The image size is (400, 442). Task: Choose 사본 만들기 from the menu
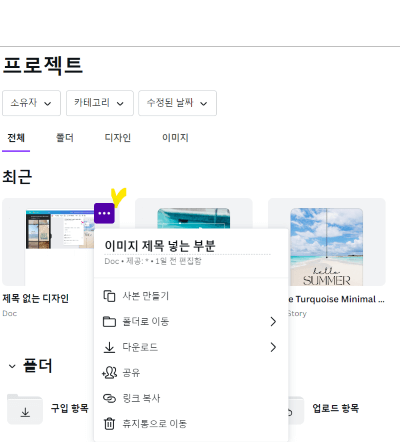(191, 296)
